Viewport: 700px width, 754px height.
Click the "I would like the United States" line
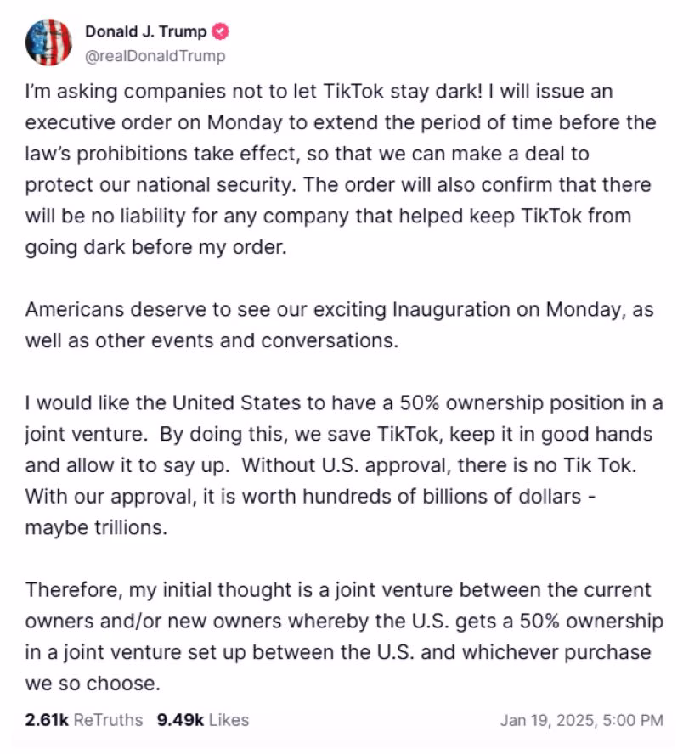click(343, 403)
